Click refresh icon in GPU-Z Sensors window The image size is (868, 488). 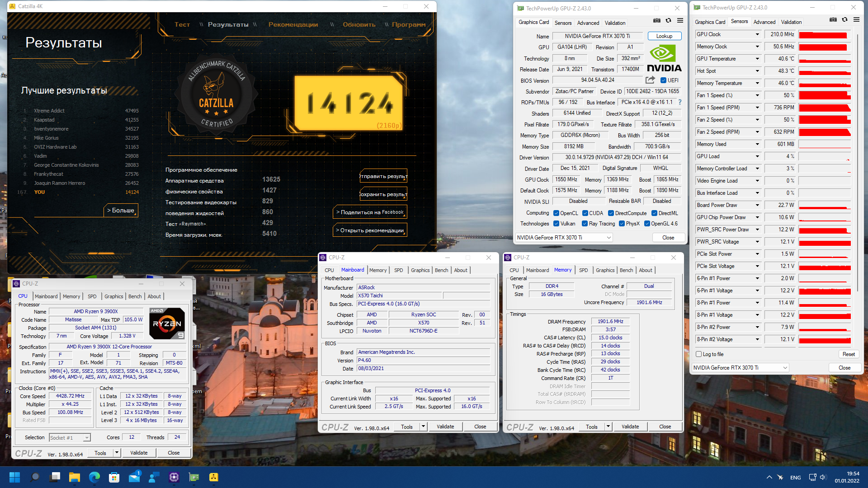[844, 19]
